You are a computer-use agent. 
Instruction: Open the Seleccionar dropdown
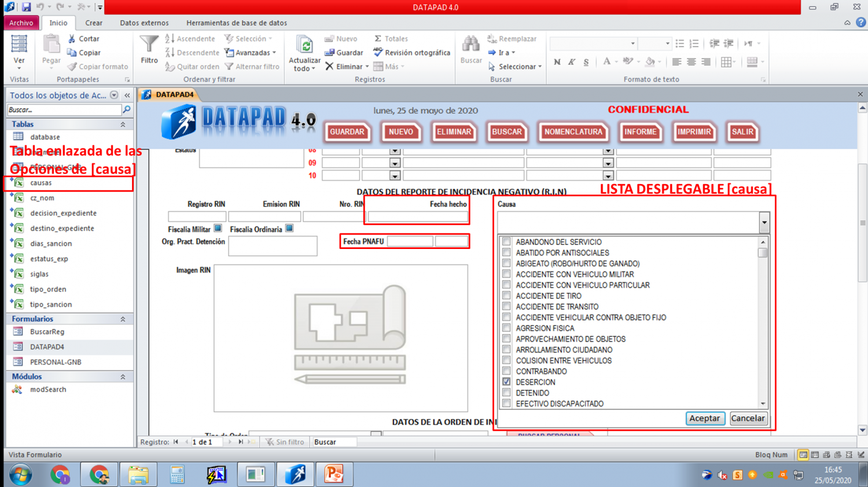coord(514,67)
